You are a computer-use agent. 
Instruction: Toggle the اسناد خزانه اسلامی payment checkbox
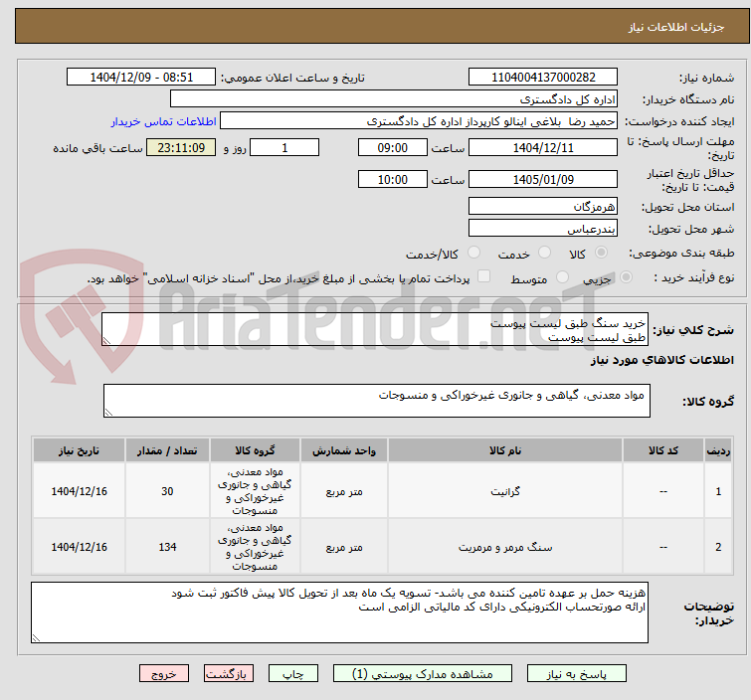pos(484,276)
